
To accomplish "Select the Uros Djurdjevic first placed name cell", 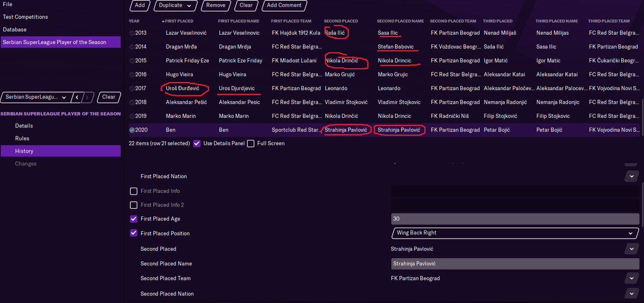I will pos(236,88).
